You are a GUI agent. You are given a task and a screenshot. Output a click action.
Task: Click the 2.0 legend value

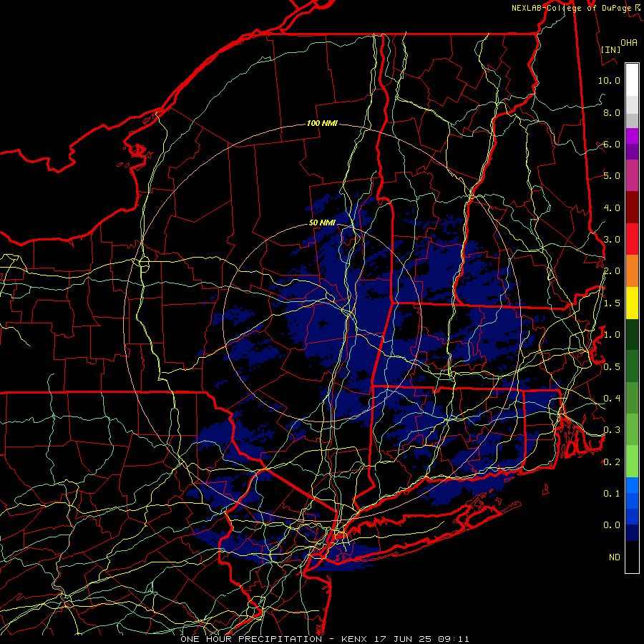tap(612, 271)
